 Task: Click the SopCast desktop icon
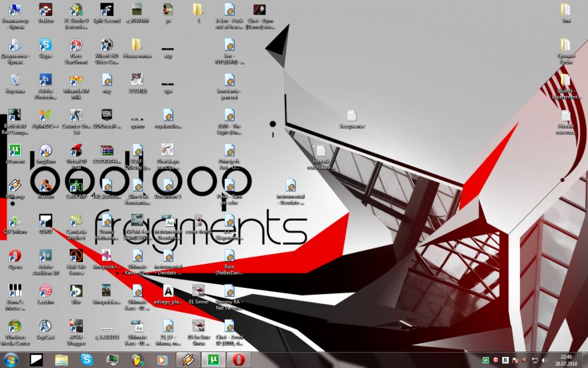coord(46,330)
